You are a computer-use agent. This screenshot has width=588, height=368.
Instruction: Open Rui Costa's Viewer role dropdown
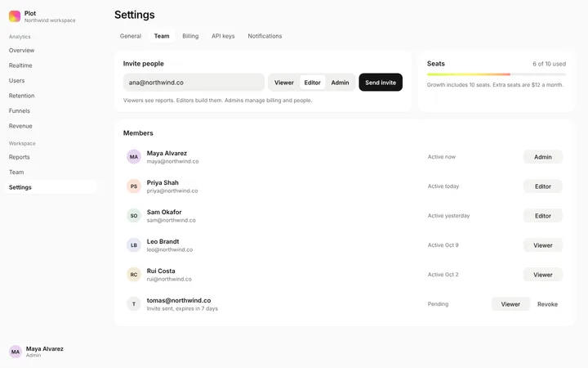pos(543,275)
